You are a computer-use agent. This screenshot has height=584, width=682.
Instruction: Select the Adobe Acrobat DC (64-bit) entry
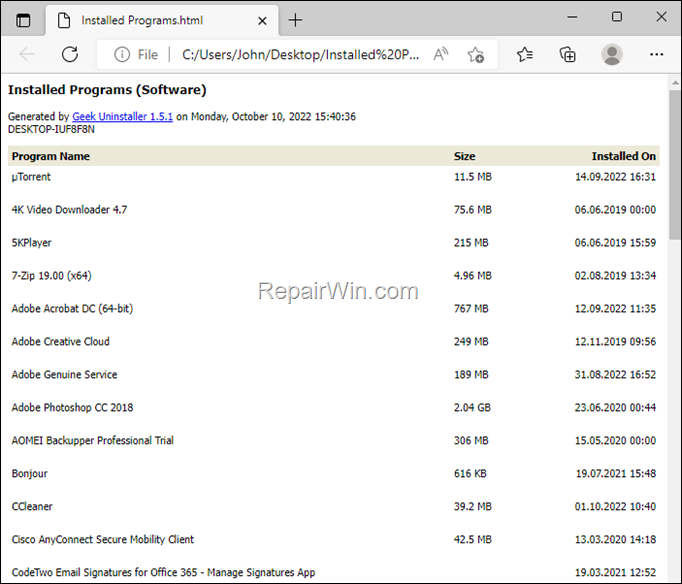[72, 309]
